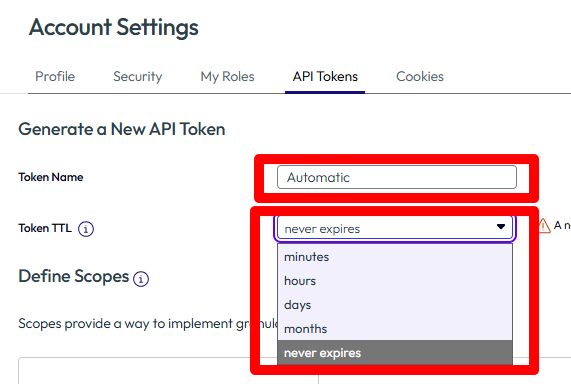Open the Profile tab

(55, 77)
